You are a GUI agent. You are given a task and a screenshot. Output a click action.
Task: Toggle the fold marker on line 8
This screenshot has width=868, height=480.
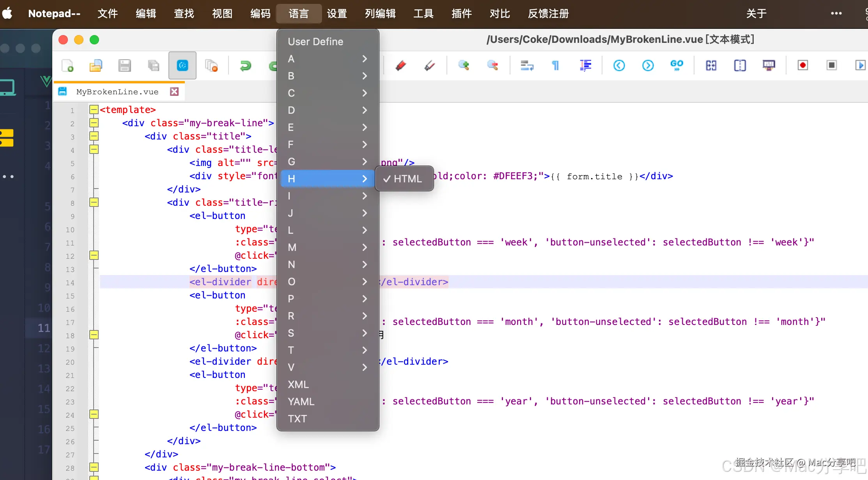94,203
